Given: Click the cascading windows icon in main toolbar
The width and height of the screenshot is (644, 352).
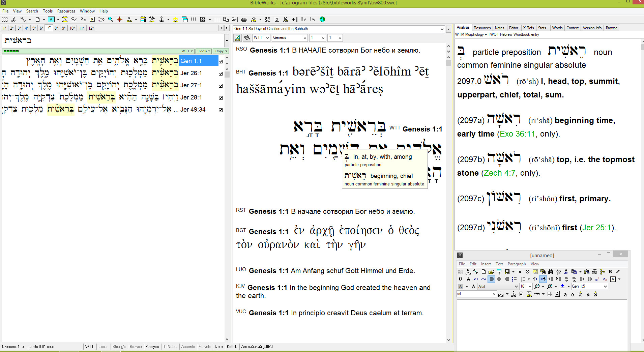Looking at the screenshot, I should [x=184, y=19].
